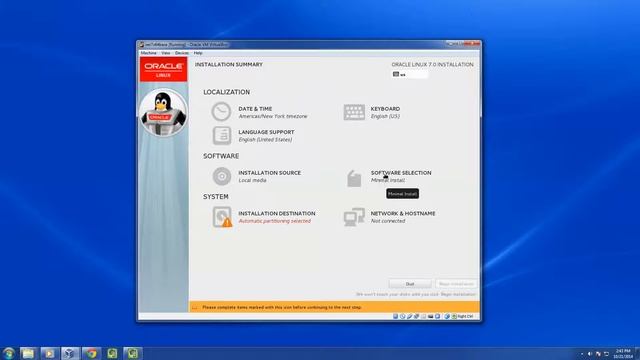This screenshot has width=640, height=360.
Task: Click the first green Camtasia taskbar icon
Action: (112, 353)
